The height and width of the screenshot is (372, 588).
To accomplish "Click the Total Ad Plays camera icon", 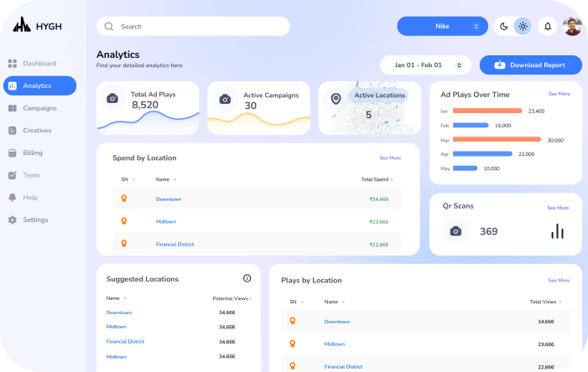I will point(112,99).
